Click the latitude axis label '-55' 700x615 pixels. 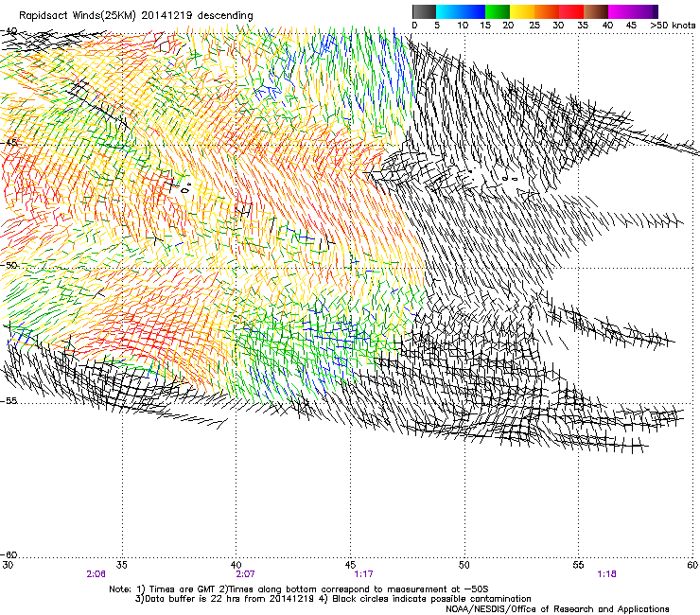[9, 401]
